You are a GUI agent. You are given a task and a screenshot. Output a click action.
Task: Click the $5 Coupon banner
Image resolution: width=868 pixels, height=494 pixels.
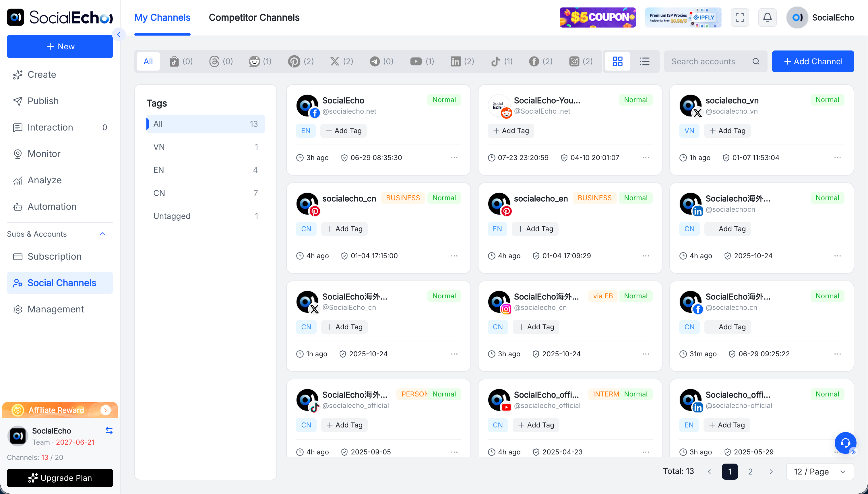[x=597, y=17]
